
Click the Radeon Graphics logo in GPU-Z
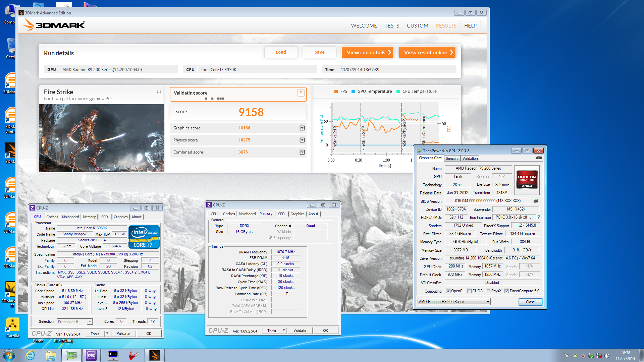coord(527,180)
